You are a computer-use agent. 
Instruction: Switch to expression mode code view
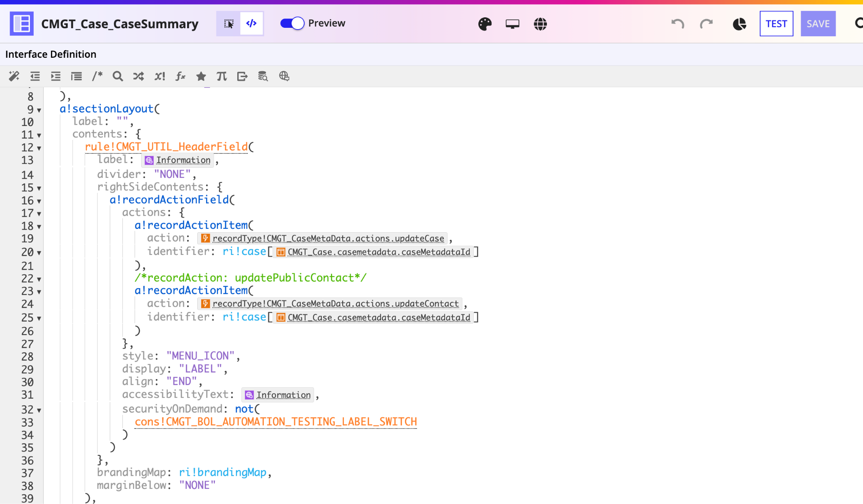click(252, 24)
